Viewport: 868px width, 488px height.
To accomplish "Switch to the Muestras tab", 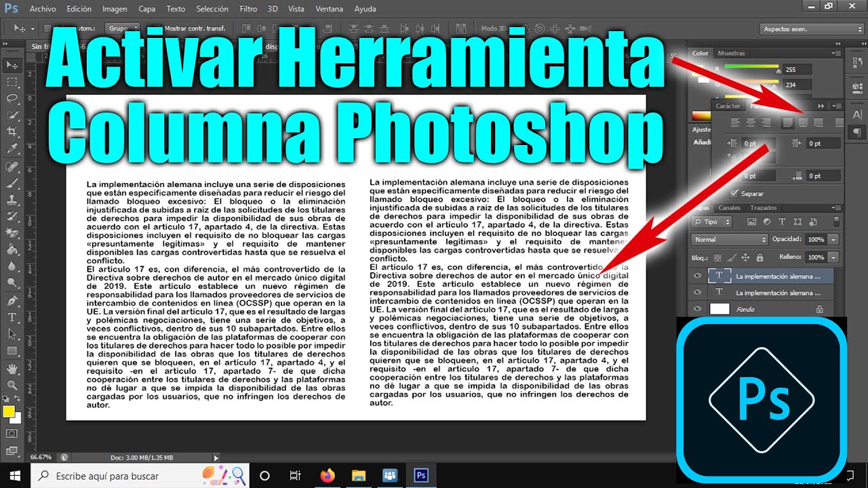I will point(731,53).
